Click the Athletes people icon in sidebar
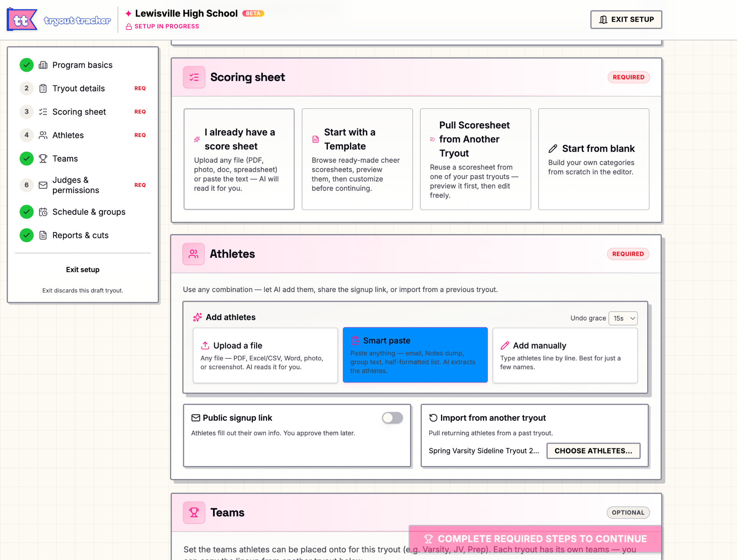 (43, 135)
